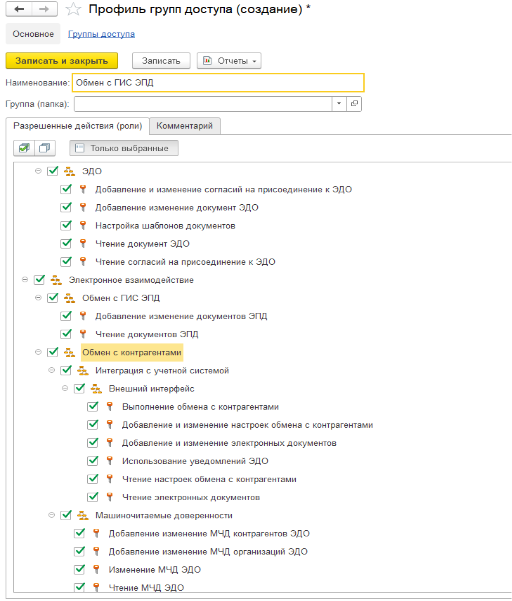Go forward with the right arrow button

point(44,9)
